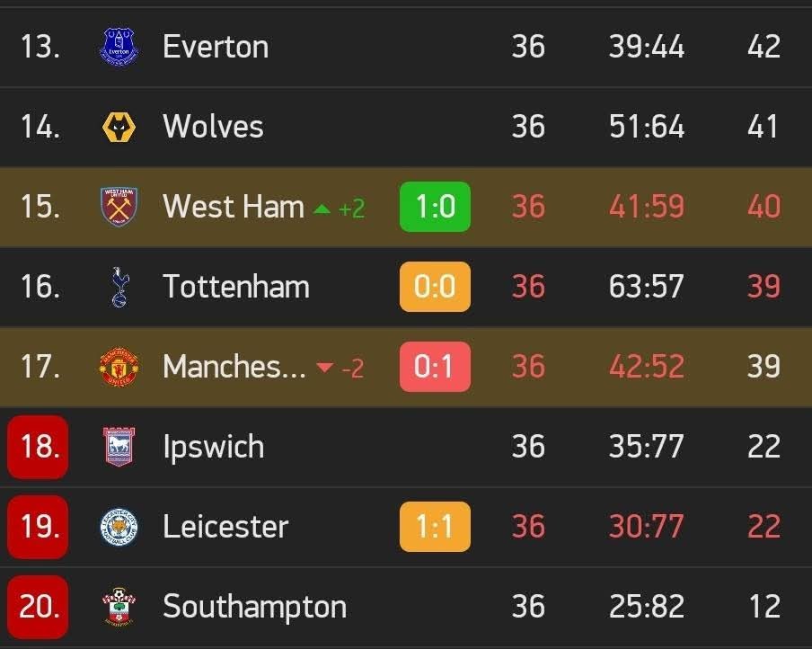Click the Manchester United club crest

point(119,367)
